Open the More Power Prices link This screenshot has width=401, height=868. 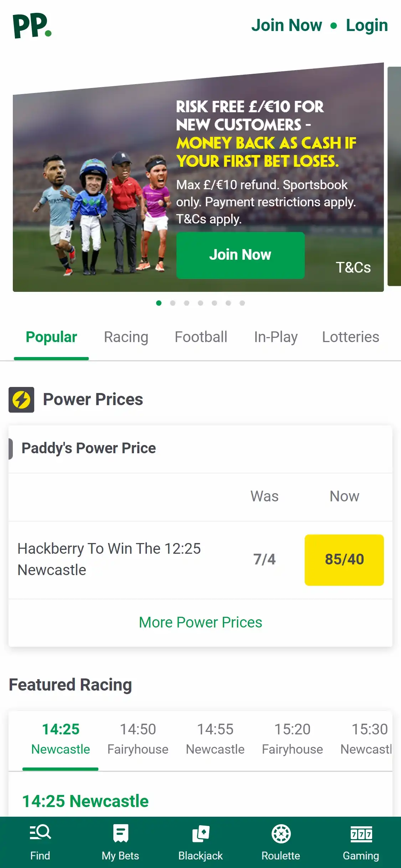(x=201, y=622)
